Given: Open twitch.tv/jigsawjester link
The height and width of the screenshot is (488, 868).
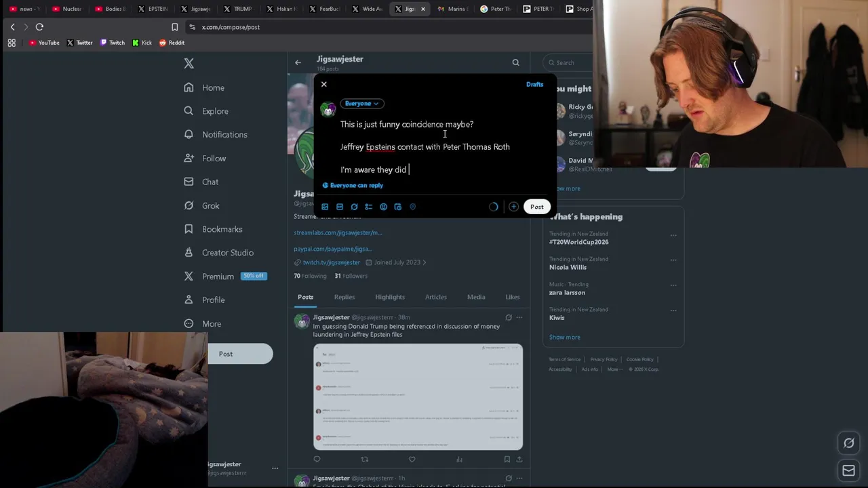Looking at the screenshot, I should pos(331,262).
